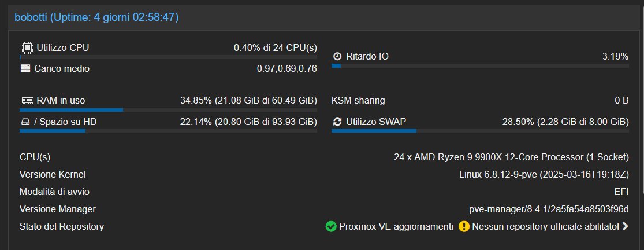Click the memory icon beside RAM in uso
The height and width of the screenshot is (250, 644).
[27, 100]
